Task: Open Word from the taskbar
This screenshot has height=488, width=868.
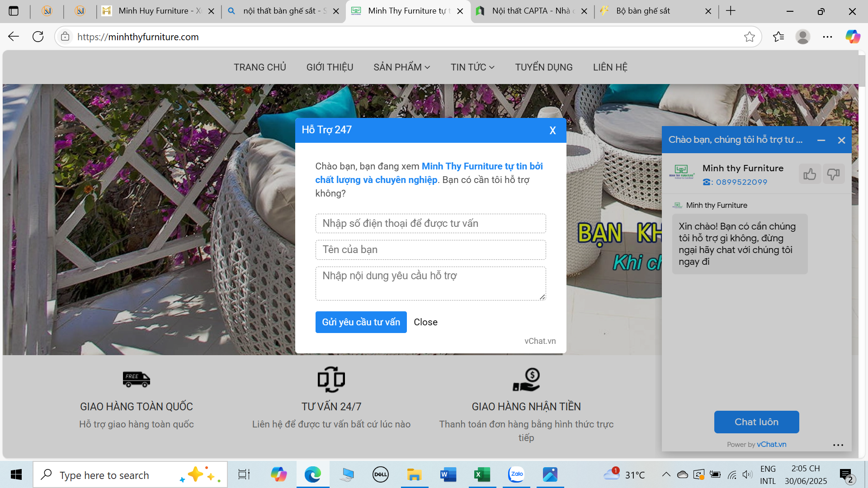Action: (x=448, y=474)
